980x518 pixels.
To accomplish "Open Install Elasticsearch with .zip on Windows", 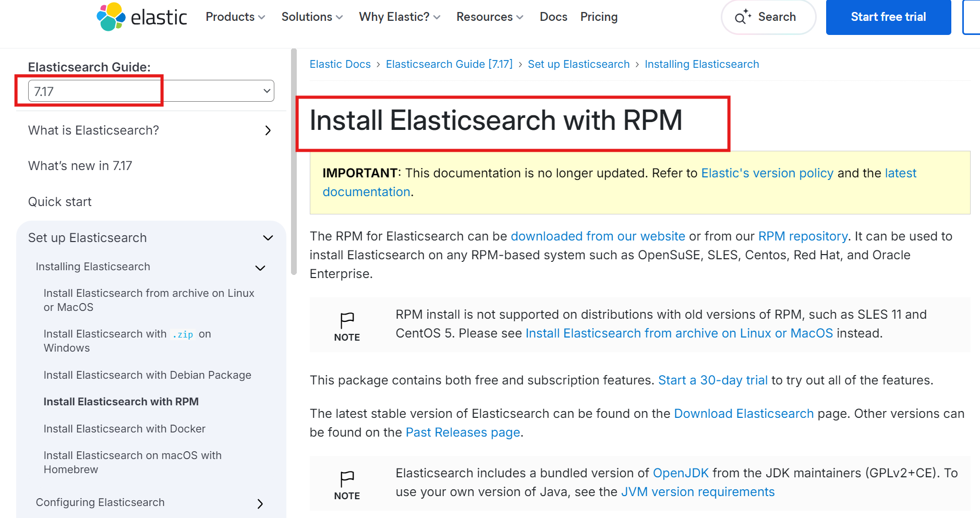I will point(127,341).
